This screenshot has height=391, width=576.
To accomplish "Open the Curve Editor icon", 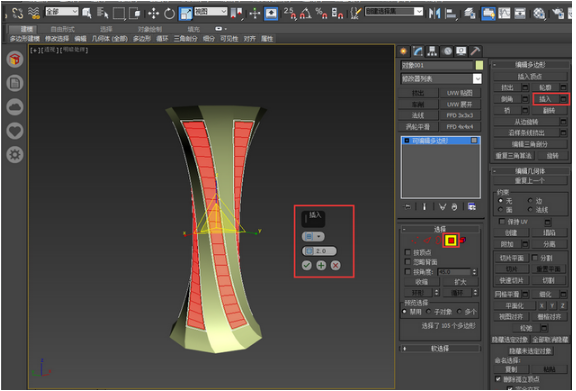I will [504, 14].
